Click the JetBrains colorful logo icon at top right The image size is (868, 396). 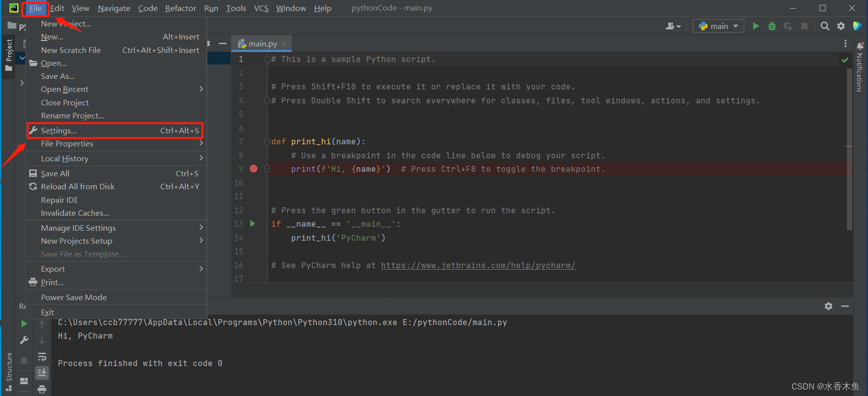[857, 26]
